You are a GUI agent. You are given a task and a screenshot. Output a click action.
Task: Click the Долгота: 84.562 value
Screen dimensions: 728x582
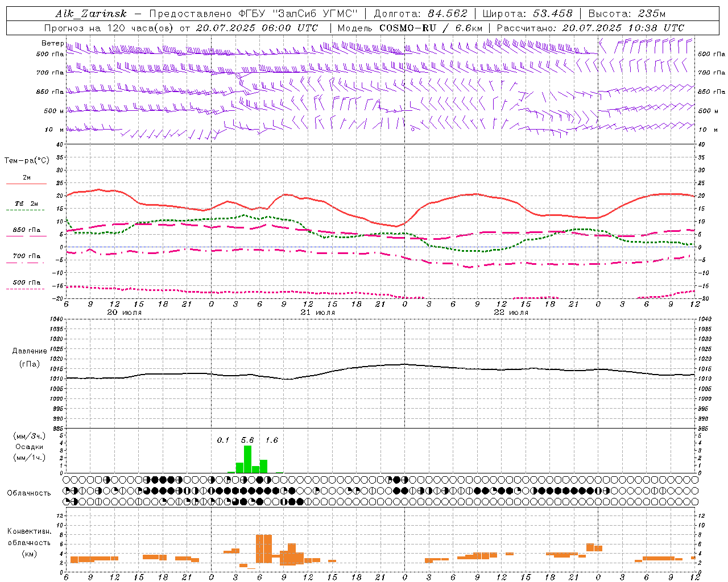point(420,14)
